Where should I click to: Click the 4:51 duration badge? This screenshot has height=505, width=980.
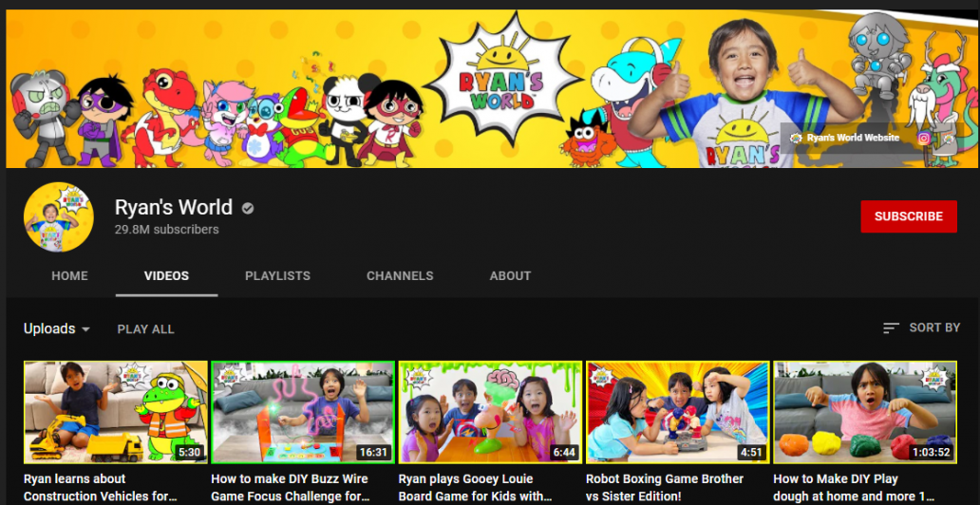750,451
